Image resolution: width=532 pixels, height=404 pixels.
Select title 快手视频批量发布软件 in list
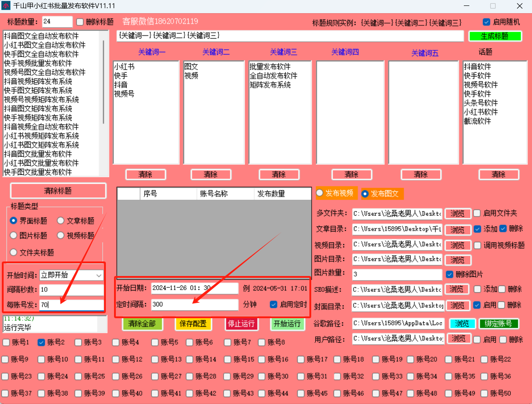point(38,64)
